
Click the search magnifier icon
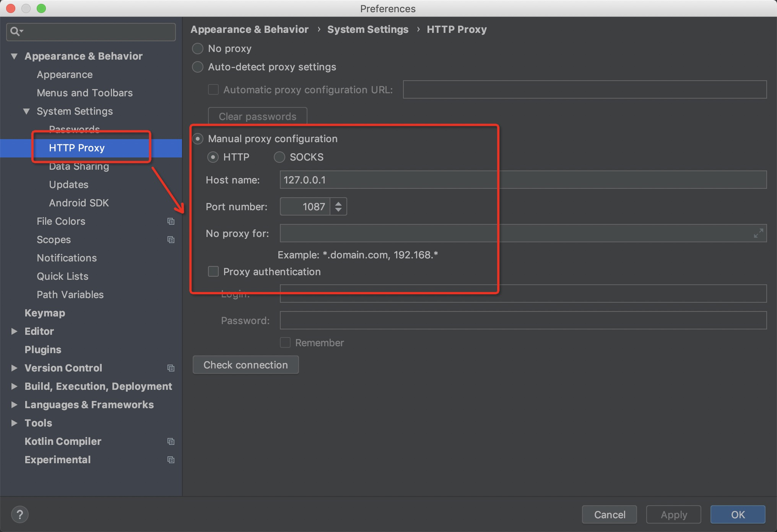pyautogui.click(x=16, y=31)
